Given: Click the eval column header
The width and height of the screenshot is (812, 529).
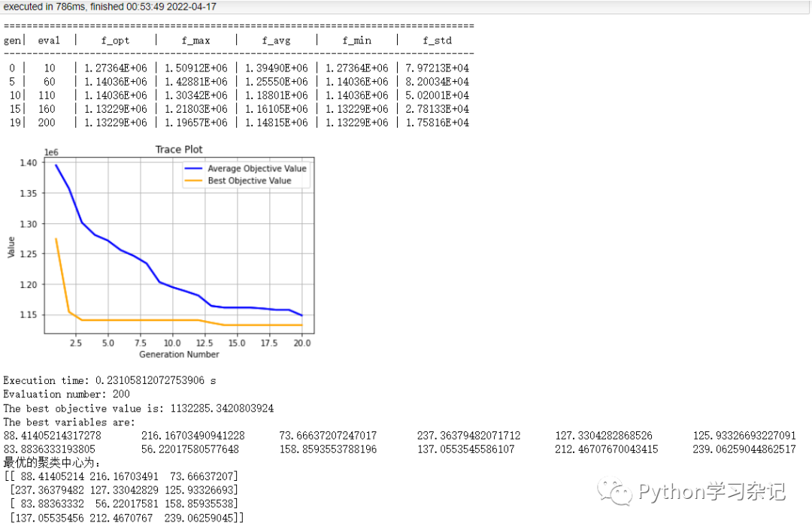Looking at the screenshot, I should point(49,41).
